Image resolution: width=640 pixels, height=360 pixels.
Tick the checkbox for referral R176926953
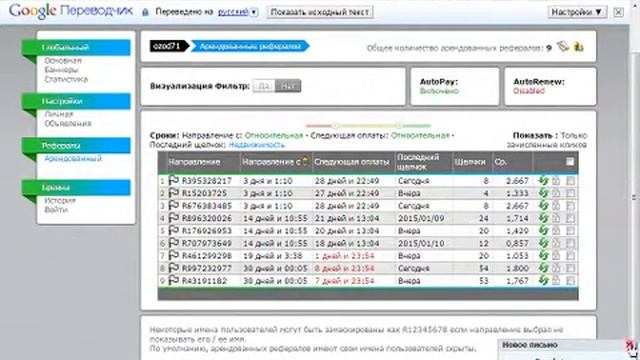pos(570,231)
